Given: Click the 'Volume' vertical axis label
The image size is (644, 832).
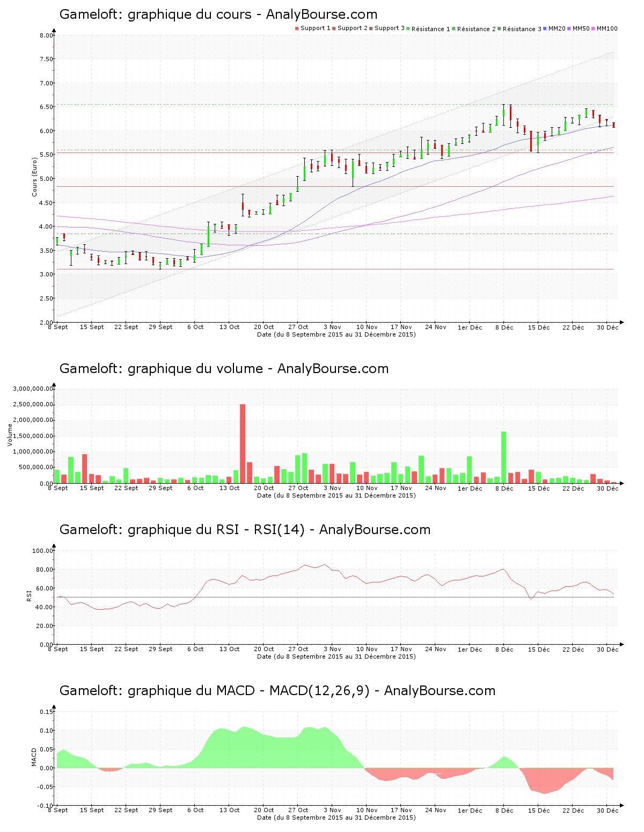Looking at the screenshot, I should (x=10, y=435).
